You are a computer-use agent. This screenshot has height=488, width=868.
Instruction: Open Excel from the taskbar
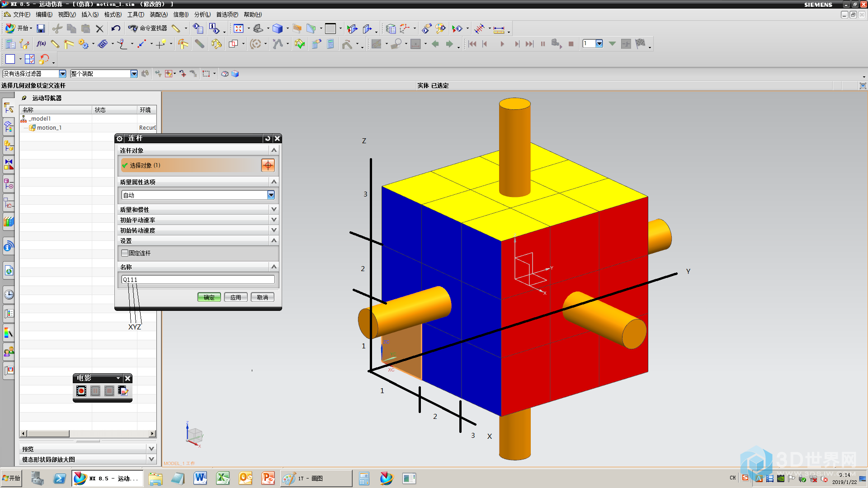pyautogui.click(x=223, y=478)
